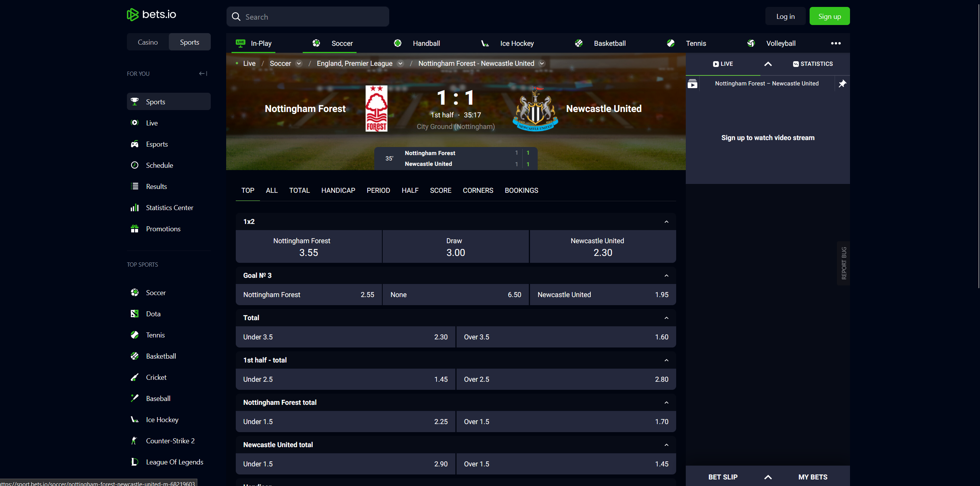
Task: Switch to Casino section
Action: (x=148, y=42)
